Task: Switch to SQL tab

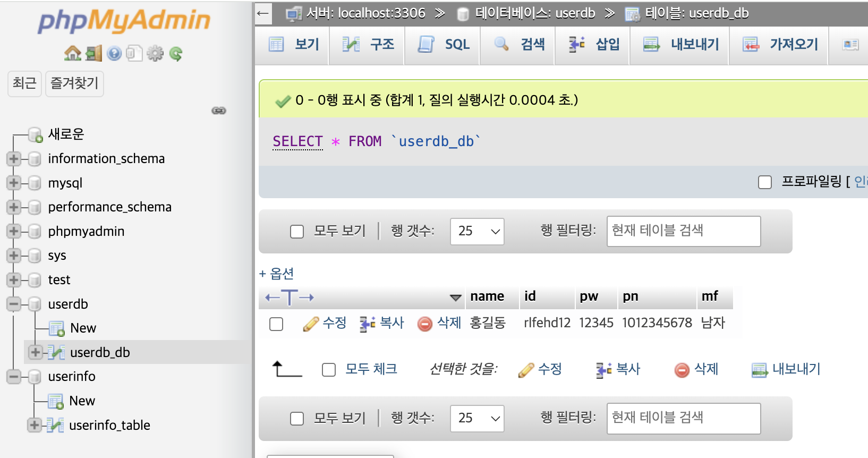Action: pos(443,45)
